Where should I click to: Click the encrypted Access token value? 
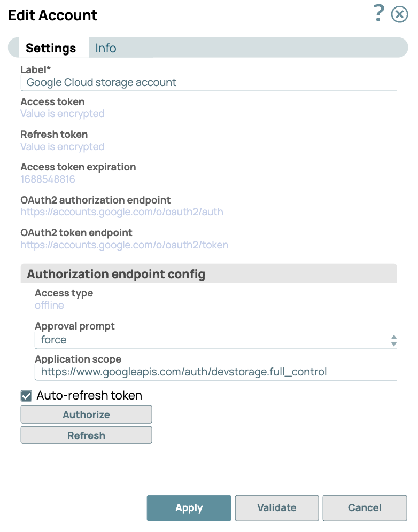(62, 114)
